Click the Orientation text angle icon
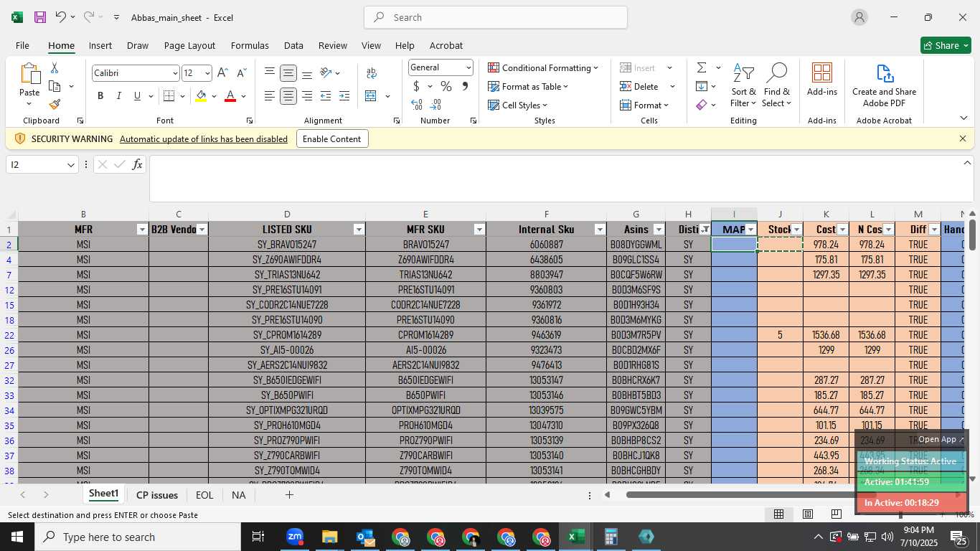The width and height of the screenshot is (980, 551). click(x=326, y=73)
